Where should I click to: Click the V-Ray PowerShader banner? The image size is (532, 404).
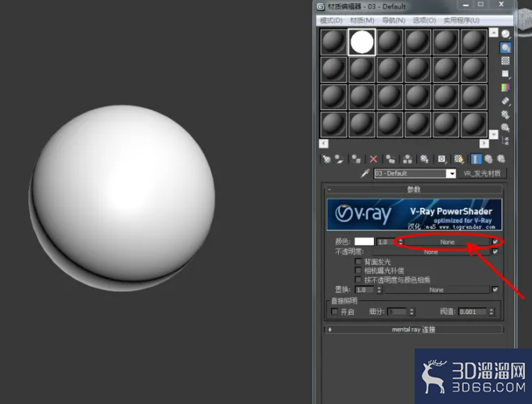[415, 215]
